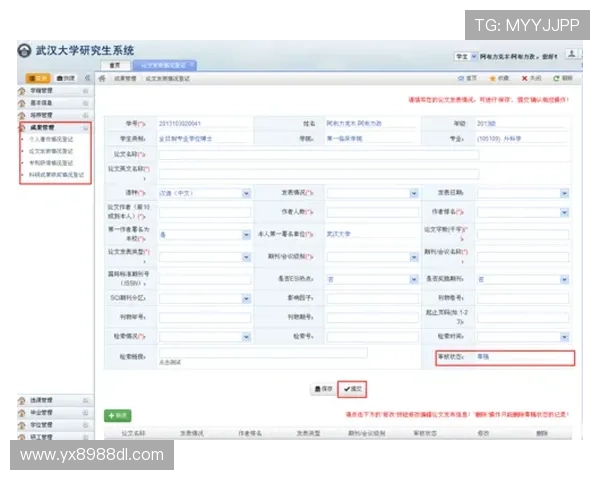Screen dimensions: 600x480
Task: Click the 提交 submit button
Action: pyautogui.click(x=352, y=389)
